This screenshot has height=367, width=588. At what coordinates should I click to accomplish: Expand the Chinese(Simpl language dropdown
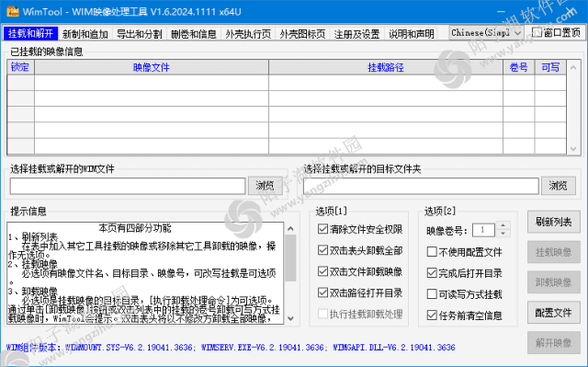(x=486, y=32)
